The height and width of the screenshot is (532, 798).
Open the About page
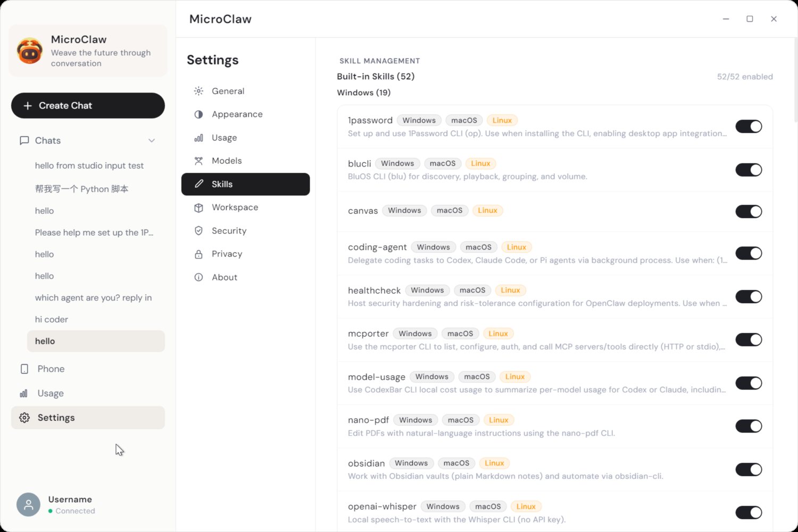pyautogui.click(x=245, y=277)
